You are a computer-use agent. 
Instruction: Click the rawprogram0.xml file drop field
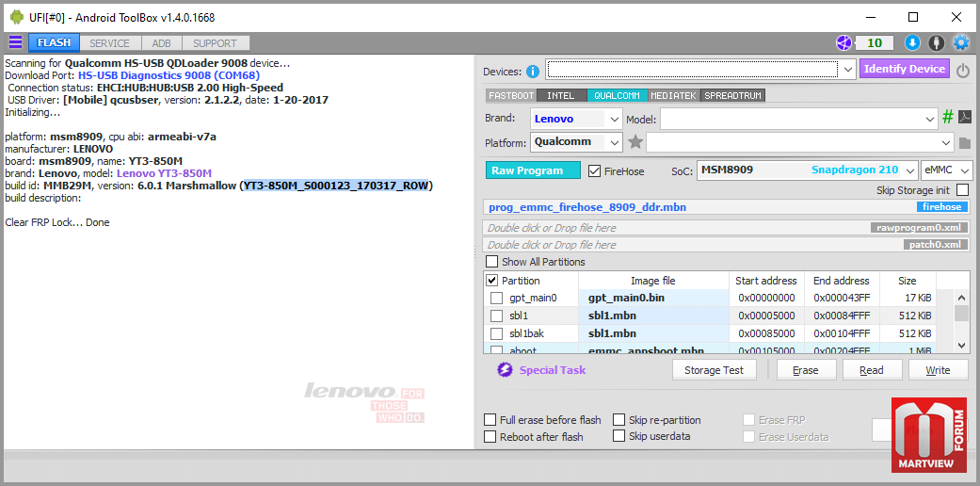(728, 228)
